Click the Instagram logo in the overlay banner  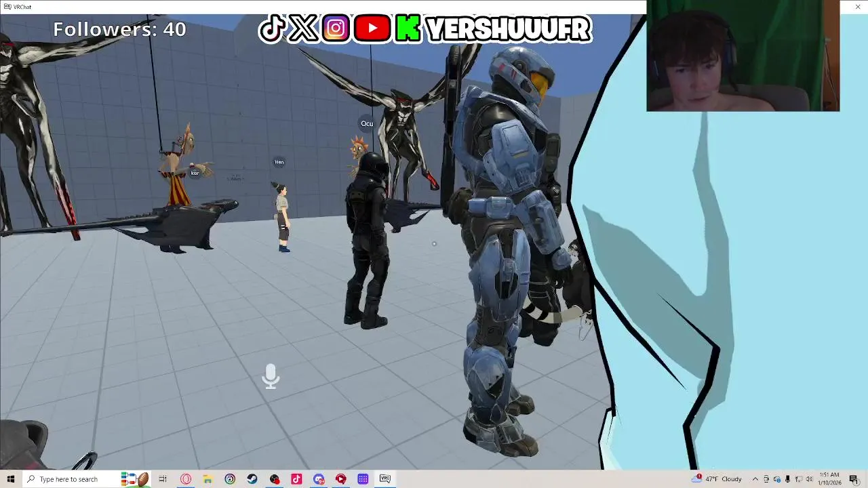coord(336,29)
